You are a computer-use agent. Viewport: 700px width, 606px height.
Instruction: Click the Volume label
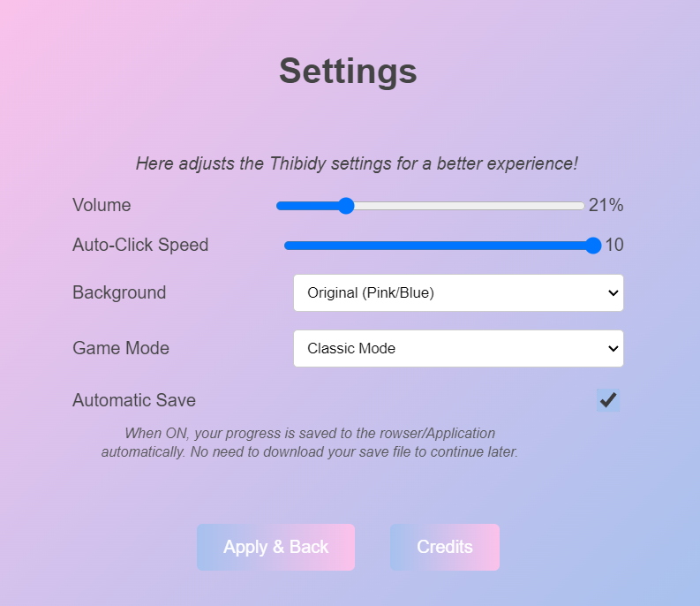[x=102, y=205]
